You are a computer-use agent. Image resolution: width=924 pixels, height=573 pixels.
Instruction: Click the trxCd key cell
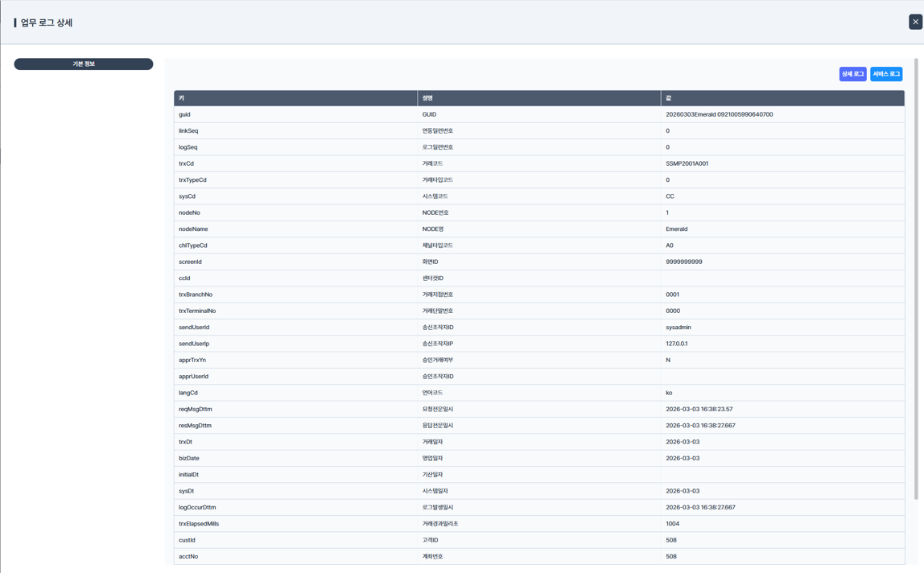click(295, 163)
